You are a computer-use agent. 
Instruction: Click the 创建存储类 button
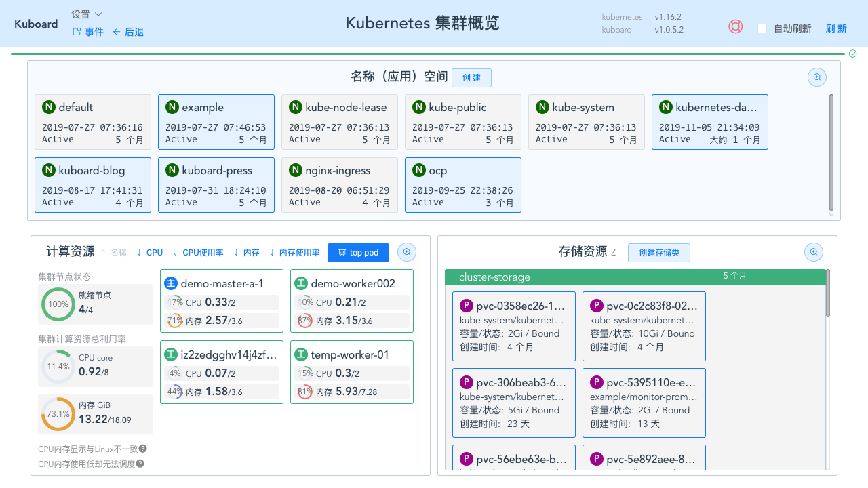(658, 252)
